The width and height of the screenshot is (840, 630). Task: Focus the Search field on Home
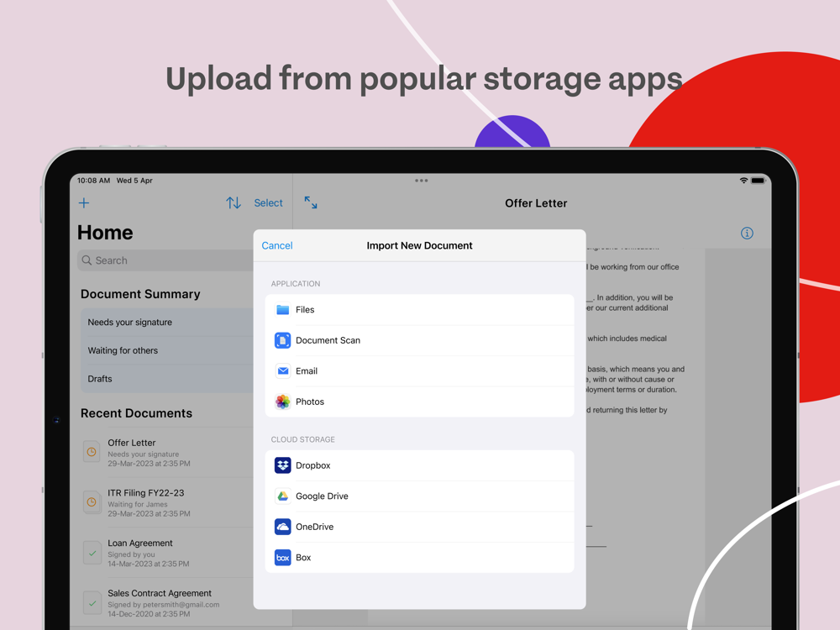point(165,260)
